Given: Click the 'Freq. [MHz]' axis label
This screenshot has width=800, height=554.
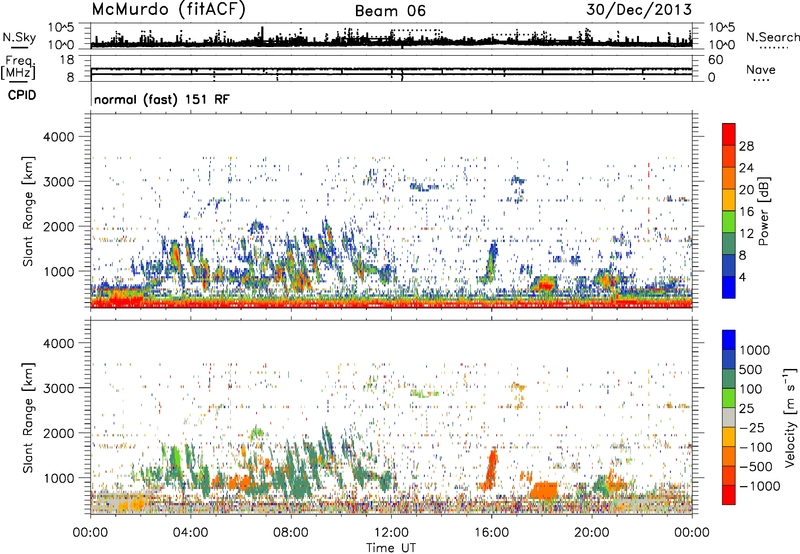Looking at the screenshot, I should [18, 68].
